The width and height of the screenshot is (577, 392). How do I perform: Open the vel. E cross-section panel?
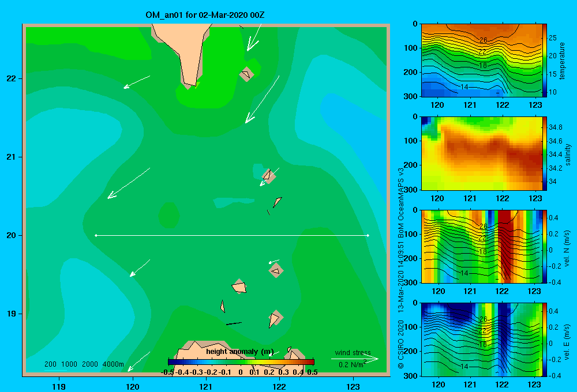[x=481, y=340]
